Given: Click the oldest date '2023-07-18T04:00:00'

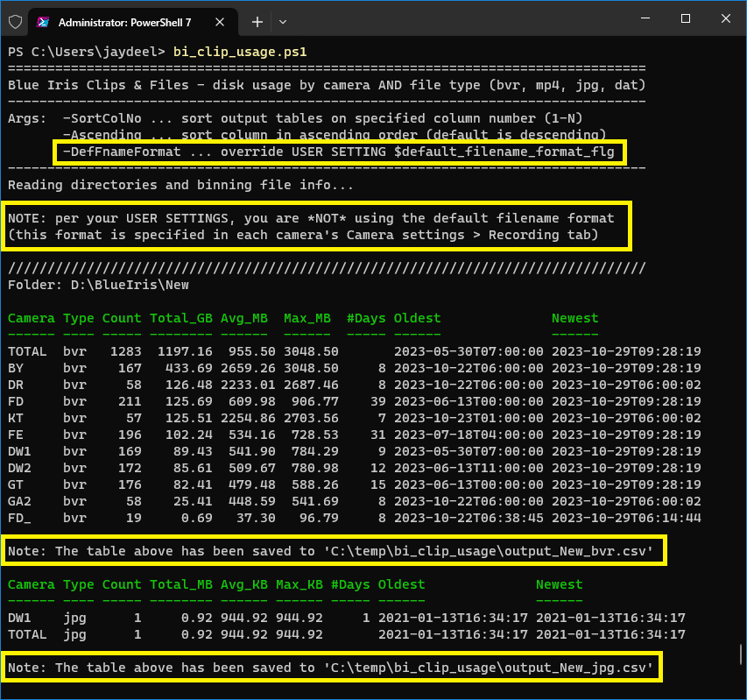Looking at the screenshot, I should (469, 435).
